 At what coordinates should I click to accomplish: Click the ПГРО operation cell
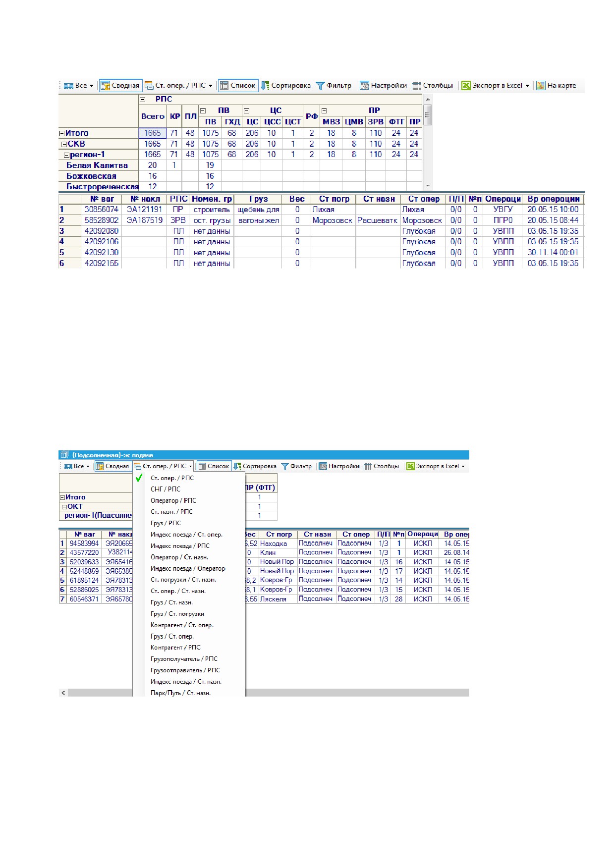(503, 220)
